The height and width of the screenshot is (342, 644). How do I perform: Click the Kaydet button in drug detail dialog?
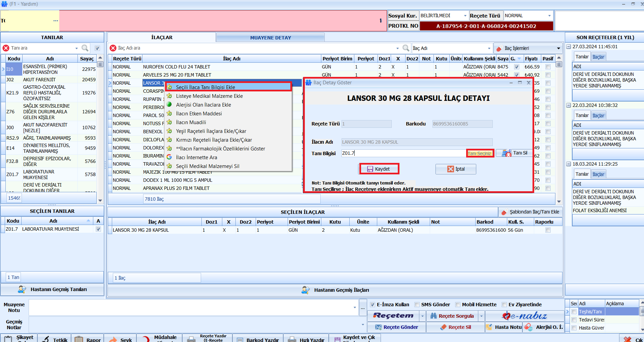click(379, 169)
